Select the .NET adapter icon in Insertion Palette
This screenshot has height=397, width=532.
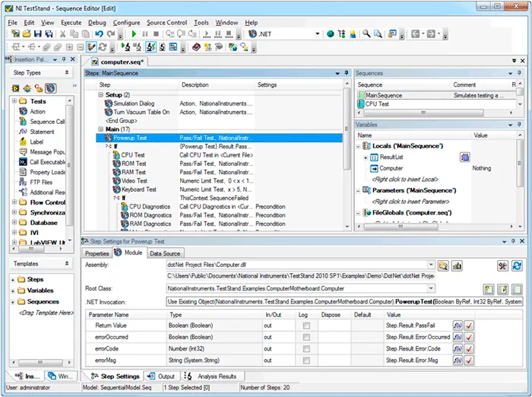point(51,88)
